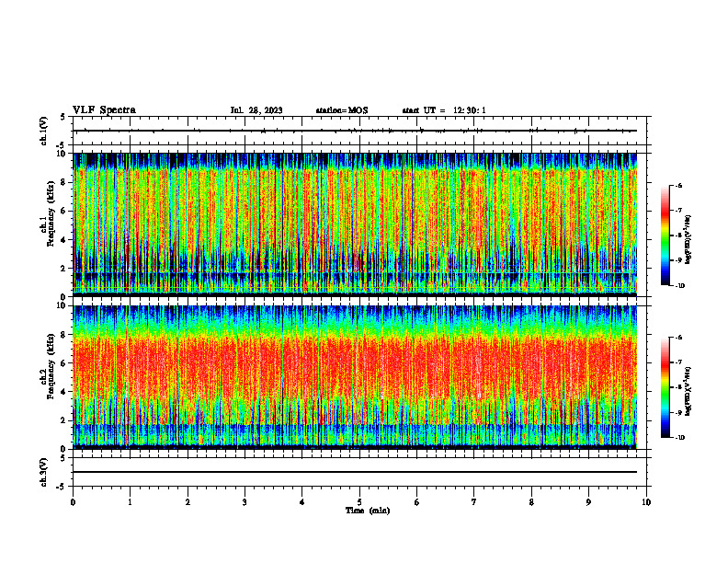Screen dimensions: 728x563
Task: Click the '-6' label on ch.1 color bar
Action: (x=678, y=185)
